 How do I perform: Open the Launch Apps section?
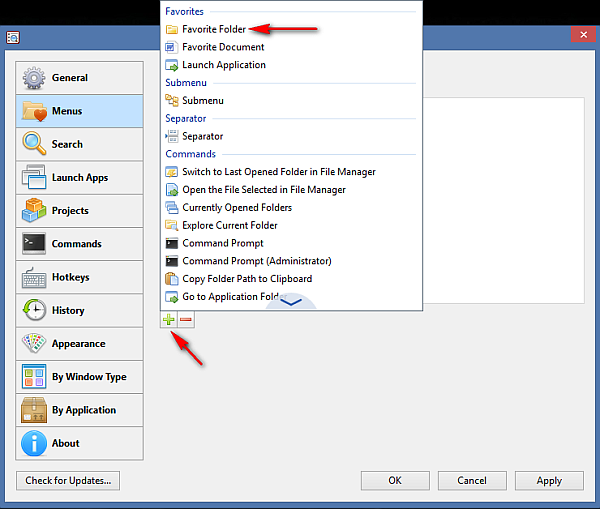[x=80, y=178]
